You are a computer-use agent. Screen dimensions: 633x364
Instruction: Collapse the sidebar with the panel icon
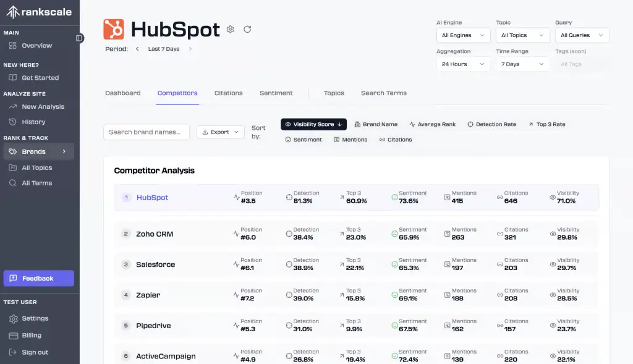pos(79,38)
